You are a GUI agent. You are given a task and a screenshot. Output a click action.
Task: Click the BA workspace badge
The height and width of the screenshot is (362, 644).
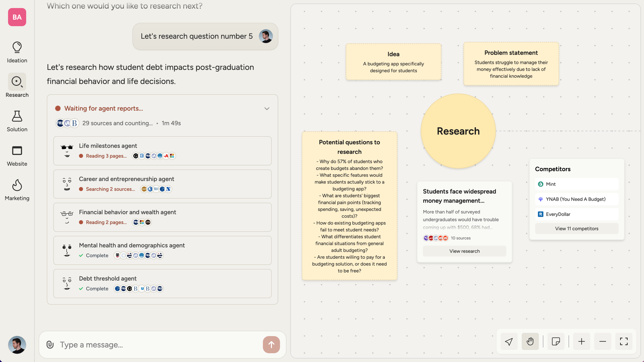point(17,17)
